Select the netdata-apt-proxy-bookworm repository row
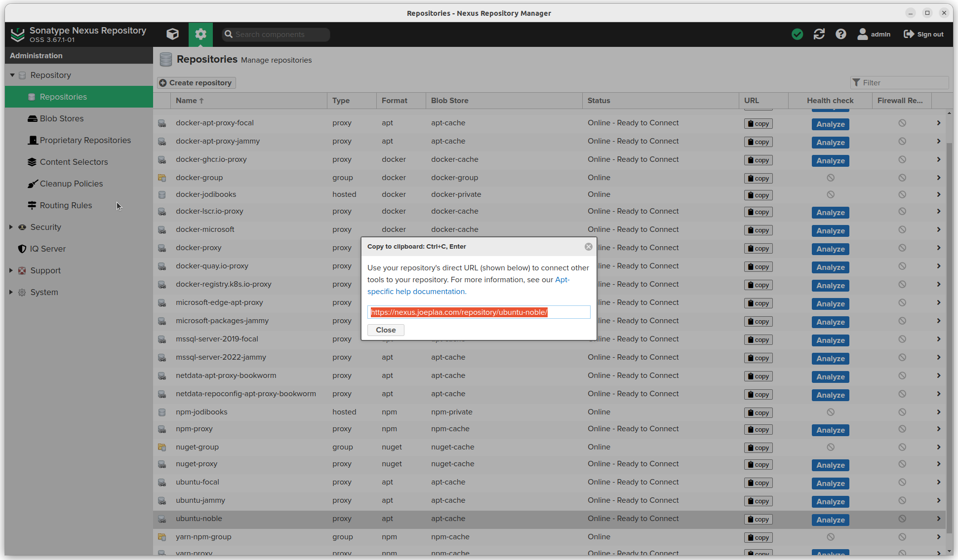The width and height of the screenshot is (958, 560). pyautogui.click(x=549, y=375)
